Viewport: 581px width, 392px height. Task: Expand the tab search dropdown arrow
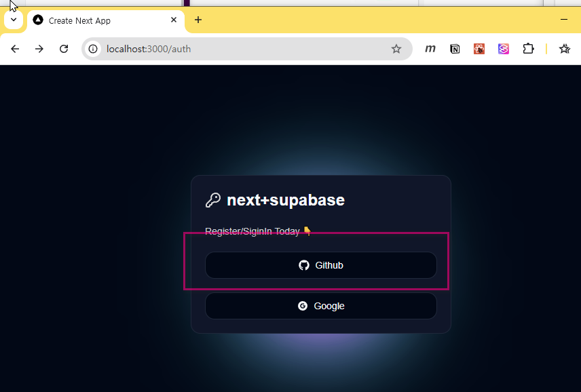(x=14, y=20)
